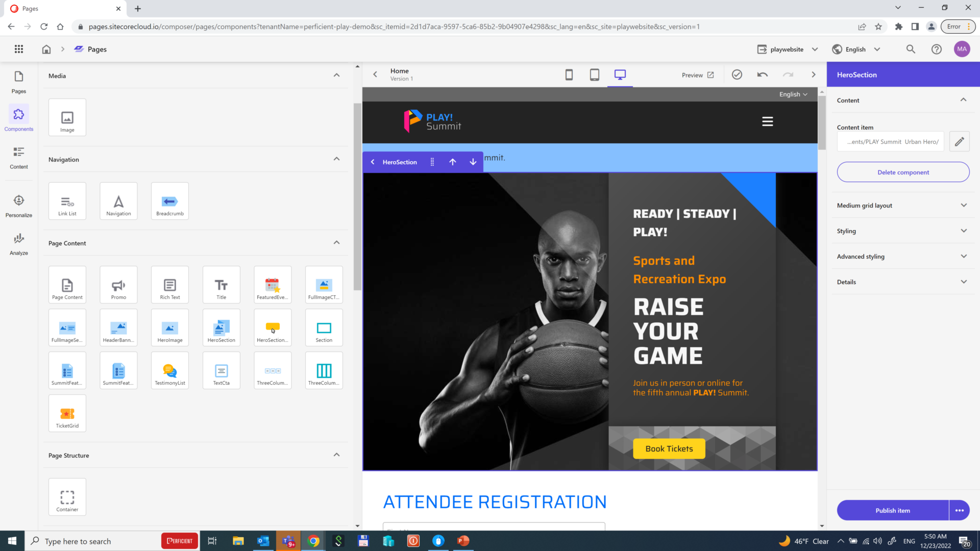Move HeroSection up with arrow icon

tap(452, 162)
